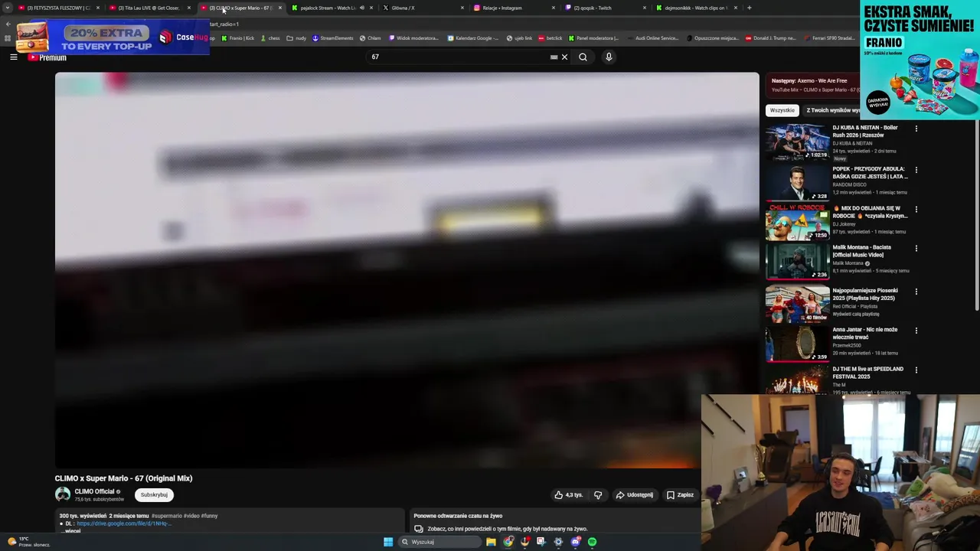Open options menu for Malik Montana Baciata video
Image resolution: width=980 pixels, height=551 pixels.
[916, 248]
